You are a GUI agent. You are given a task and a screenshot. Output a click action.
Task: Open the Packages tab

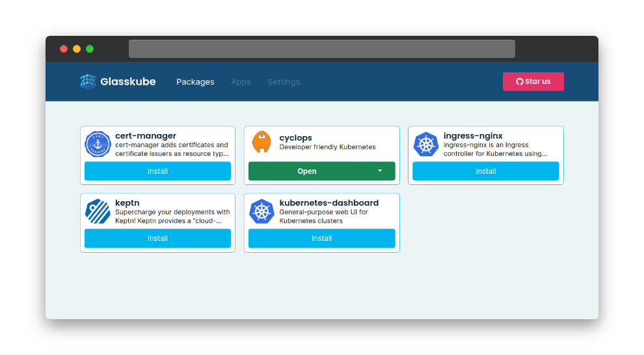(195, 82)
